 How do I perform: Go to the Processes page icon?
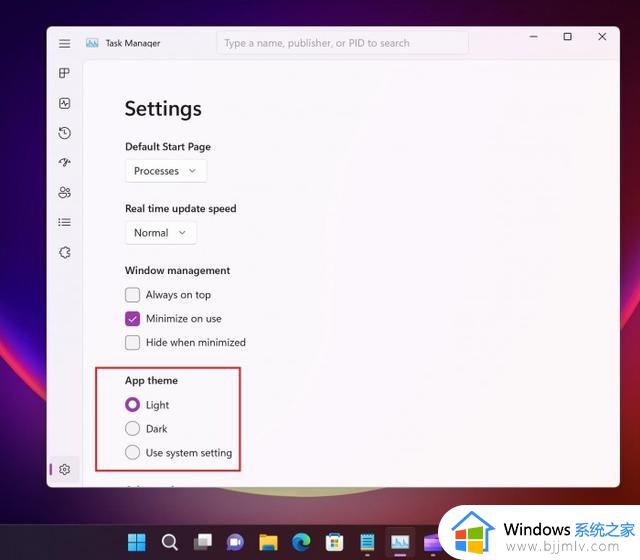click(x=64, y=73)
